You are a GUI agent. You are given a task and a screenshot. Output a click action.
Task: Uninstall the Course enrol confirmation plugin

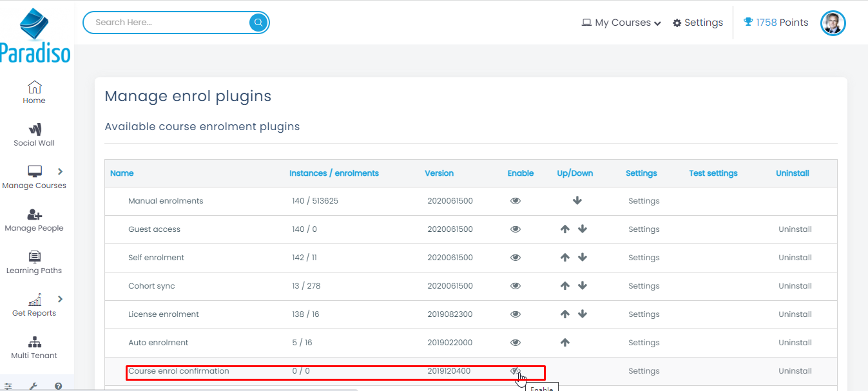click(795, 371)
